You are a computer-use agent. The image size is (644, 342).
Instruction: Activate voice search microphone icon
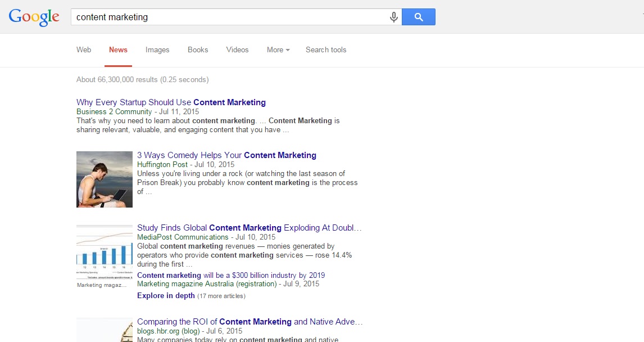pos(394,17)
